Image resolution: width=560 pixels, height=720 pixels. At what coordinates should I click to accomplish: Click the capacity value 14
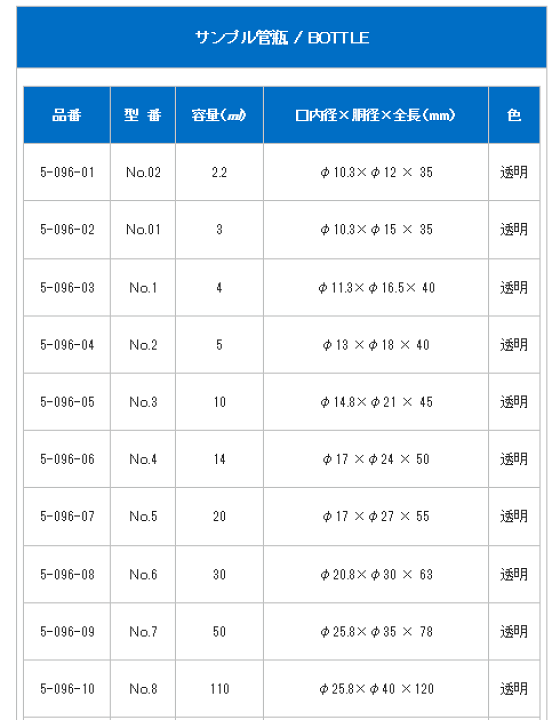pyautogui.click(x=219, y=459)
